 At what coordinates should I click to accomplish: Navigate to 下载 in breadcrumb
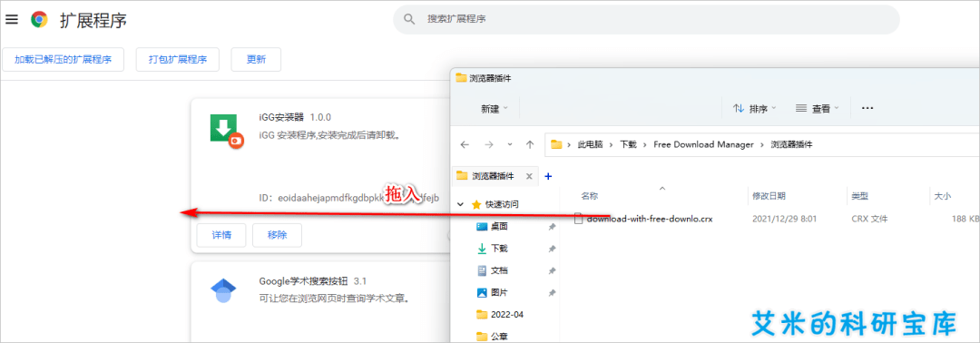point(628,144)
